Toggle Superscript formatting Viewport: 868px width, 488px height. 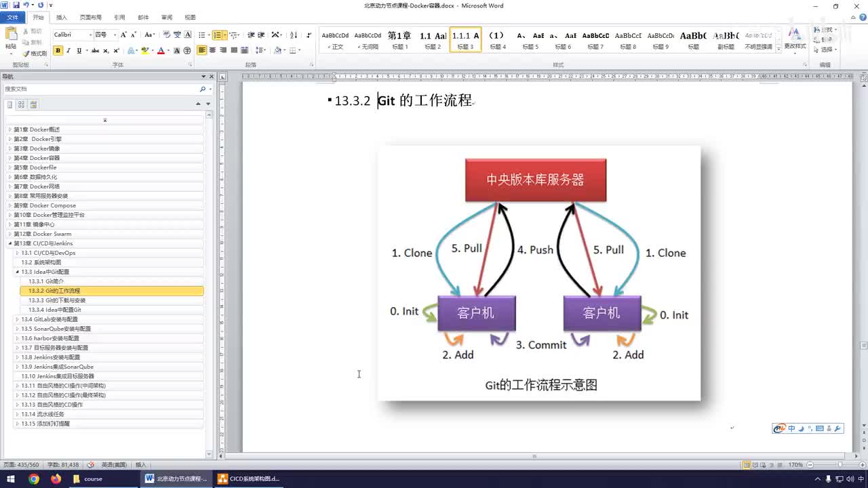(117, 50)
